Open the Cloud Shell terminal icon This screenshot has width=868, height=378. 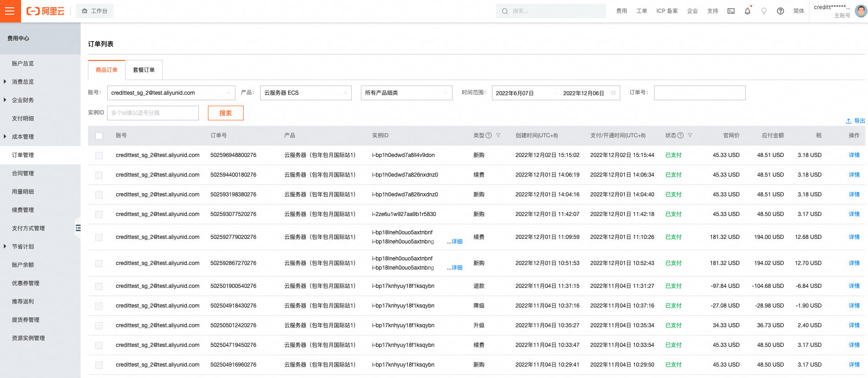(x=731, y=11)
